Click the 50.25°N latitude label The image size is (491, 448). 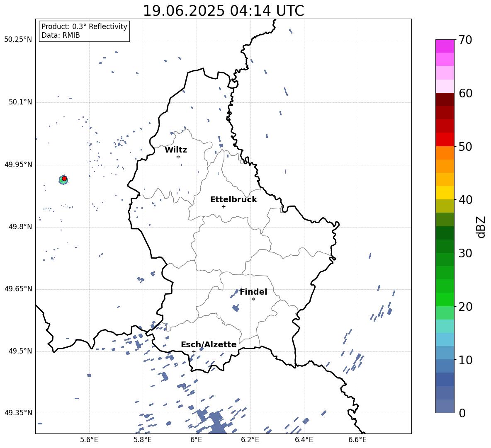18,40
